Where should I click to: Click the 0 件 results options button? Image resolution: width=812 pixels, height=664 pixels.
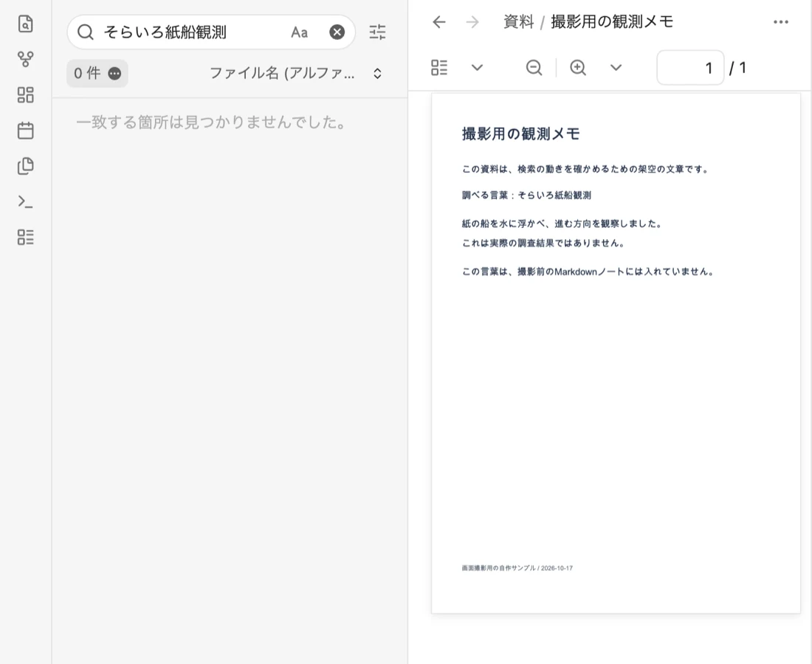[97, 74]
